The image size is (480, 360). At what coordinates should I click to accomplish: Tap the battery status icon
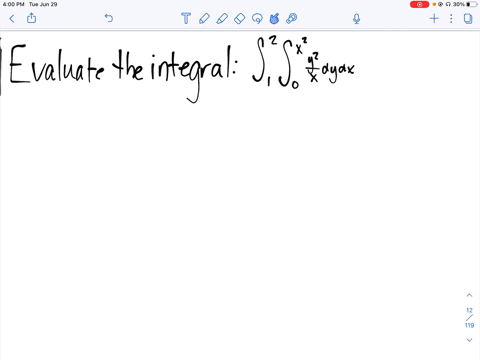click(472, 4)
